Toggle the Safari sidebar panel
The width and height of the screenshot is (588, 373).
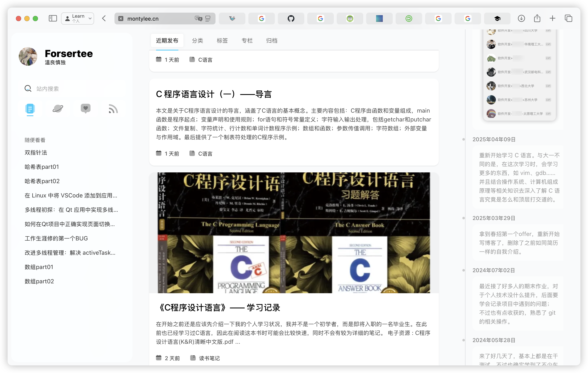53,19
